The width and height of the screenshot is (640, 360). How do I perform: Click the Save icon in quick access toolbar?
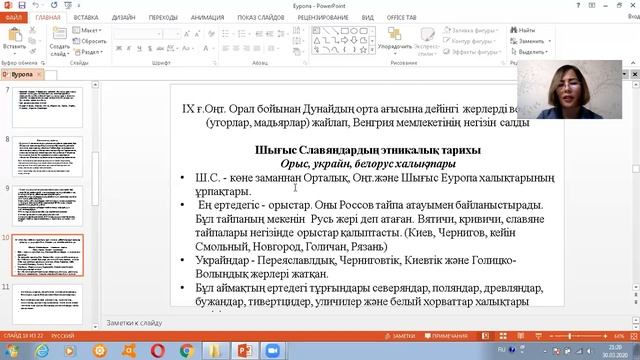[x=22, y=5]
